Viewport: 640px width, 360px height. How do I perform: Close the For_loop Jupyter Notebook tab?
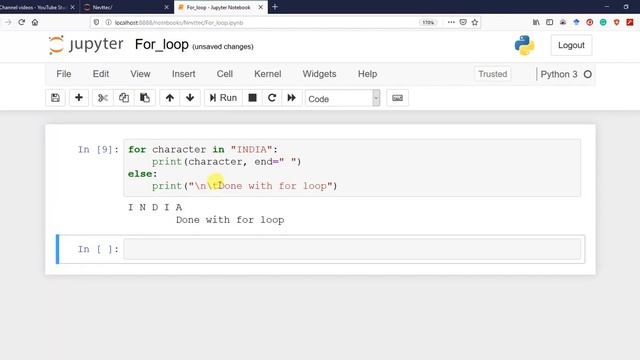click(260, 7)
